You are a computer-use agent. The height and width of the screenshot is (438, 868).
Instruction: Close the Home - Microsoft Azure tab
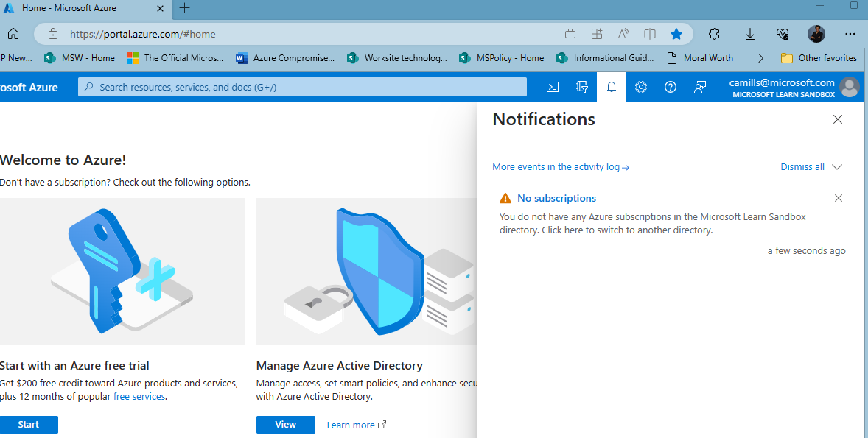click(x=160, y=8)
